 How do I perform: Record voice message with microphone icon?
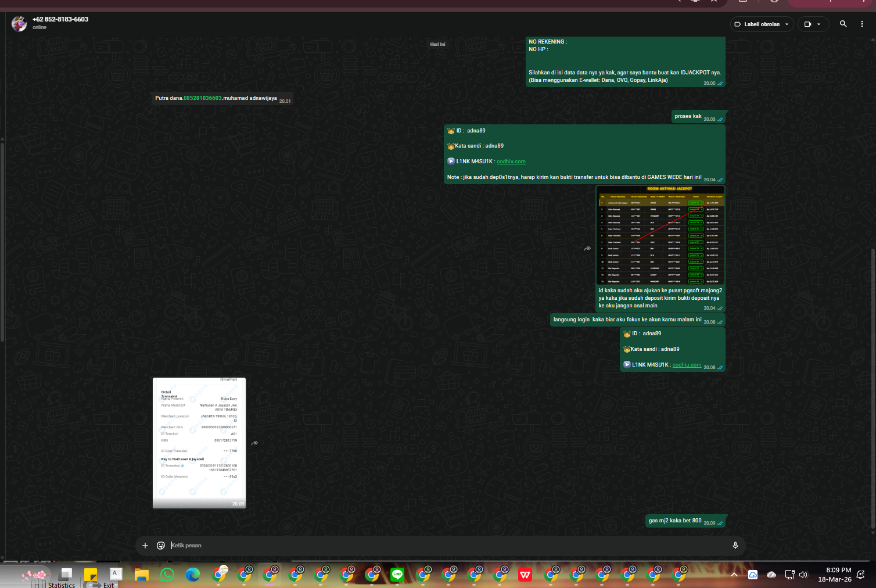[735, 545]
